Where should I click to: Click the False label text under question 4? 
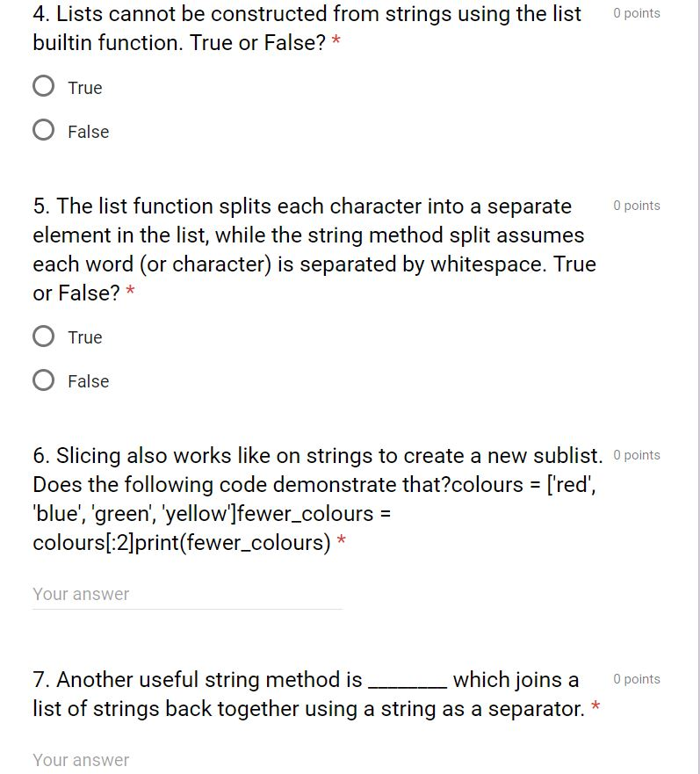point(87,132)
